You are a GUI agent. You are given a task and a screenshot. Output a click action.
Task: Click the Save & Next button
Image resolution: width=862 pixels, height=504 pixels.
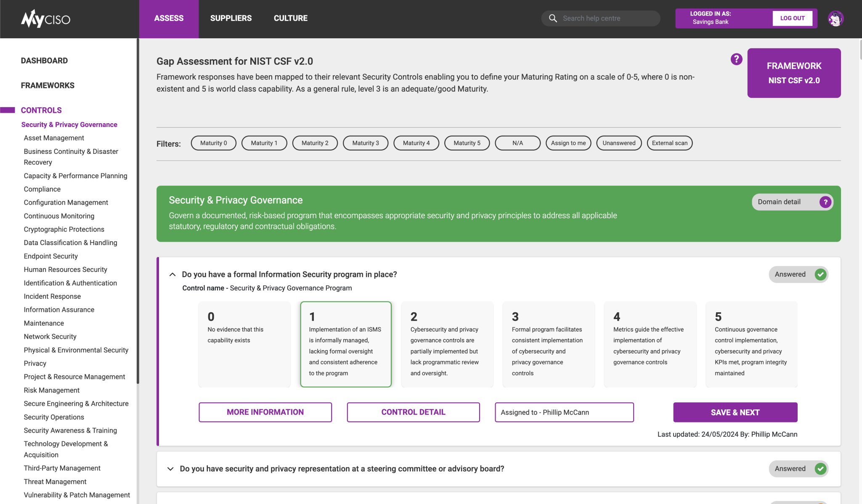[x=735, y=412]
